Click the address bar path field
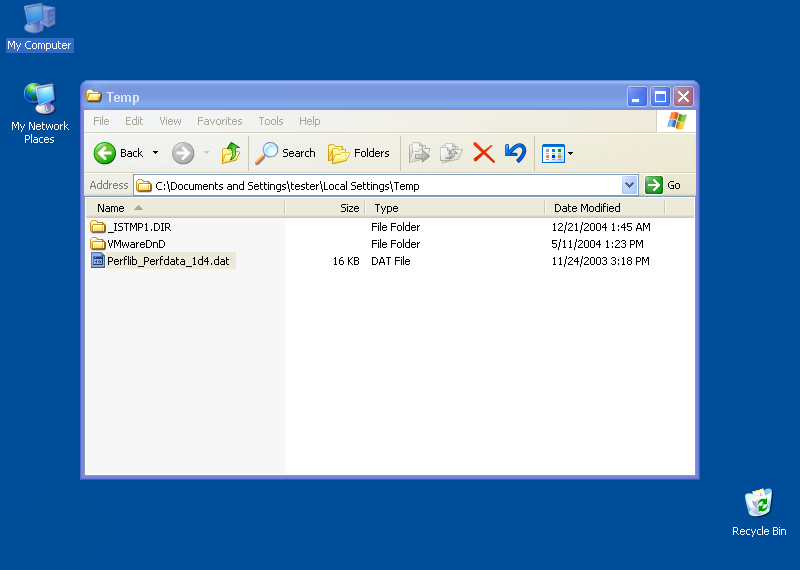This screenshot has height=570, width=800. pyautogui.click(x=380, y=185)
